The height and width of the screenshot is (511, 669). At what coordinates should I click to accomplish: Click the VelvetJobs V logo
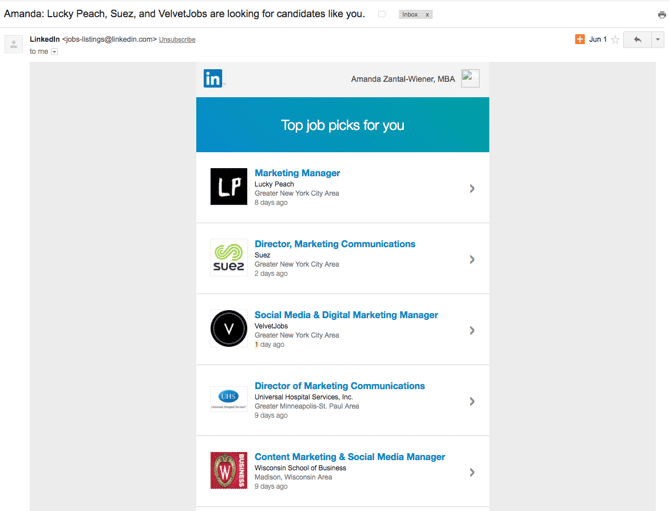coord(229,328)
